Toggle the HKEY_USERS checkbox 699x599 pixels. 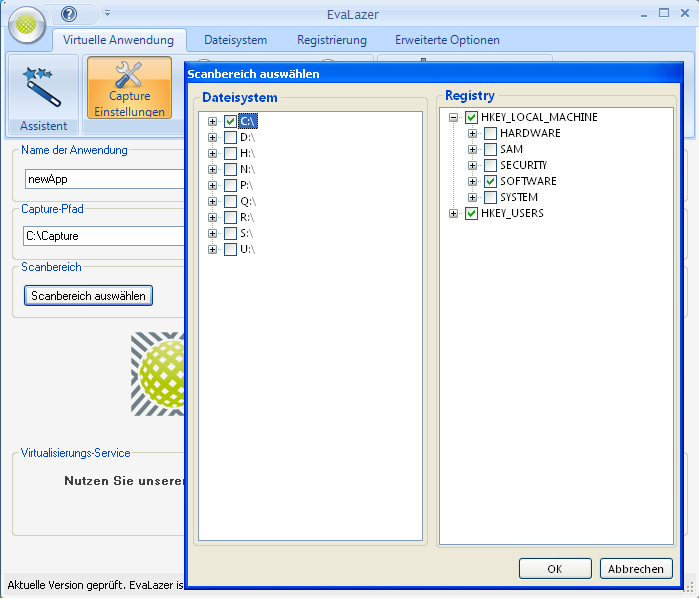point(471,213)
